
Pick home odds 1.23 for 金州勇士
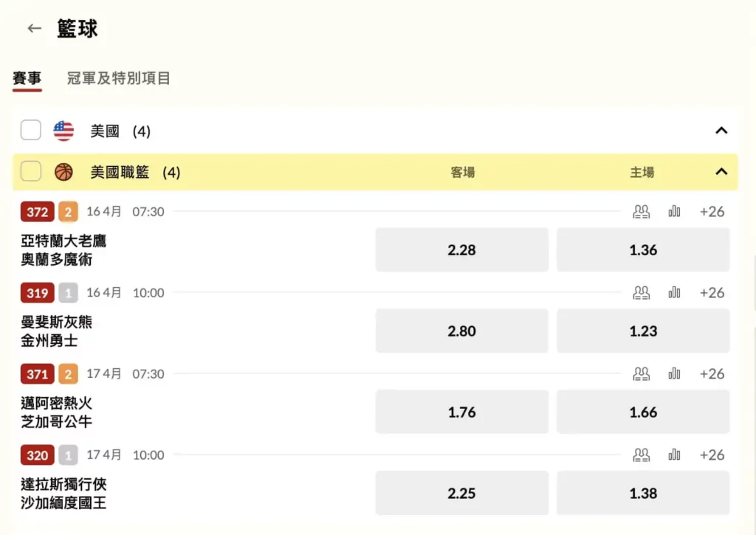click(642, 331)
